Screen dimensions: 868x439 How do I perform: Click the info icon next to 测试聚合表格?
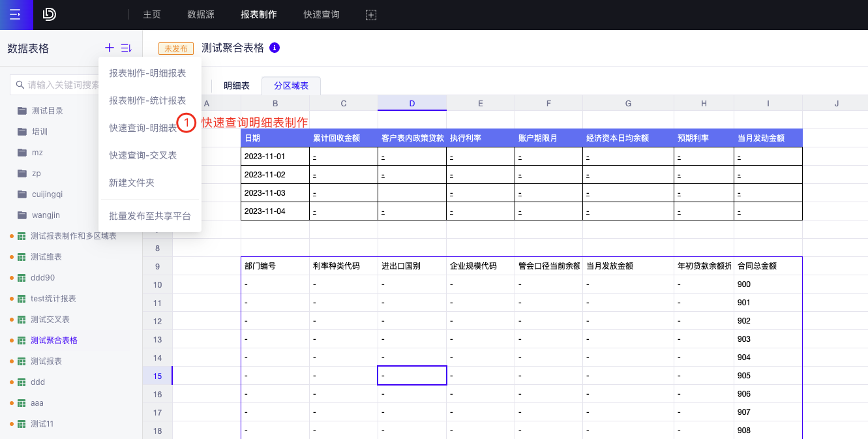[x=275, y=48]
